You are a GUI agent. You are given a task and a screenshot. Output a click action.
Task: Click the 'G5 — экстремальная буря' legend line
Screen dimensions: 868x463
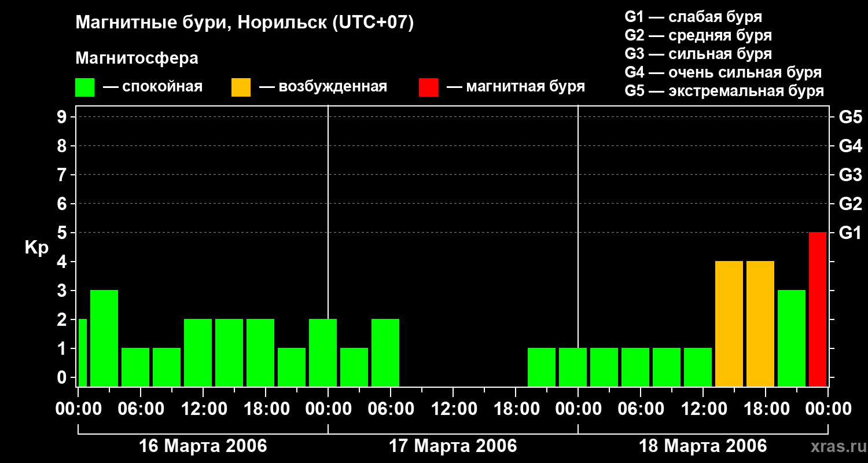tap(724, 91)
